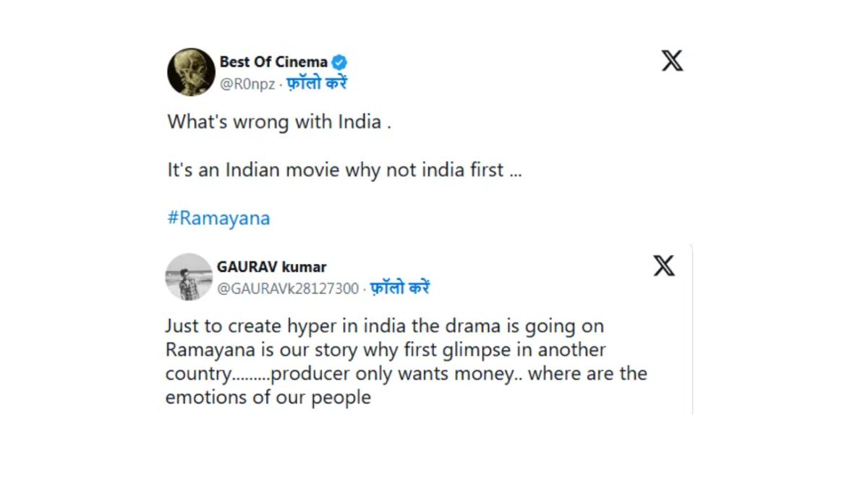Click the avatar thumbnail of GAURAV kumar
Screen dimensions: 868x488
pyautogui.click(x=188, y=278)
